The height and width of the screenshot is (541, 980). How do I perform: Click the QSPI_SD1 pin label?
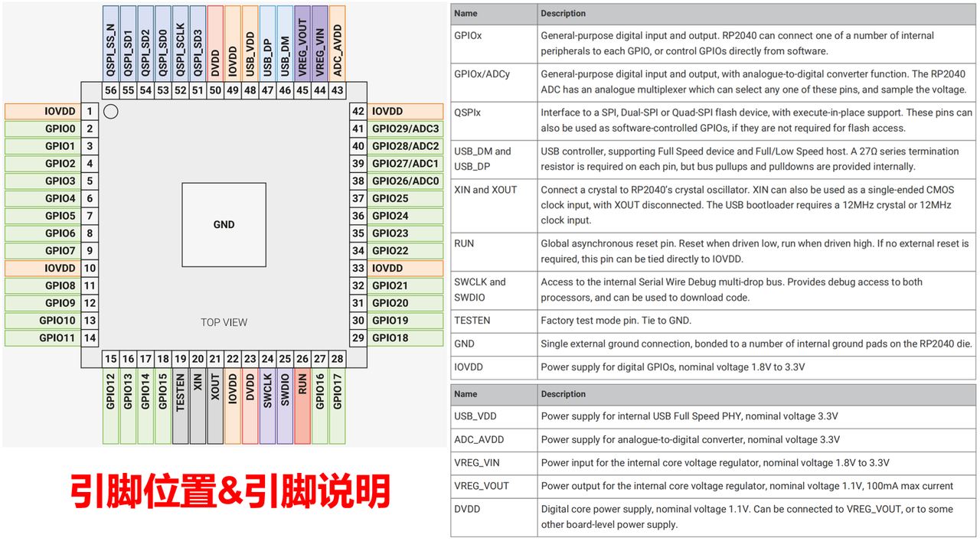click(x=128, y=43)
